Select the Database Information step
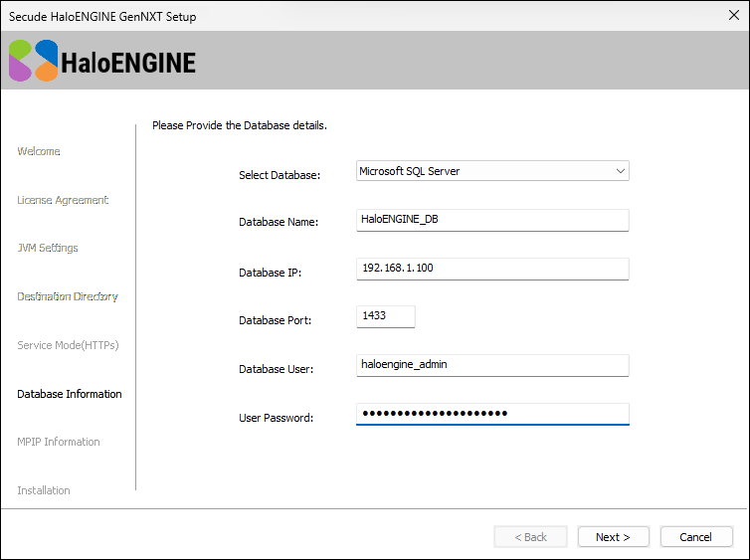The width and height of the screenshot is (750, 560). [70, 394]
